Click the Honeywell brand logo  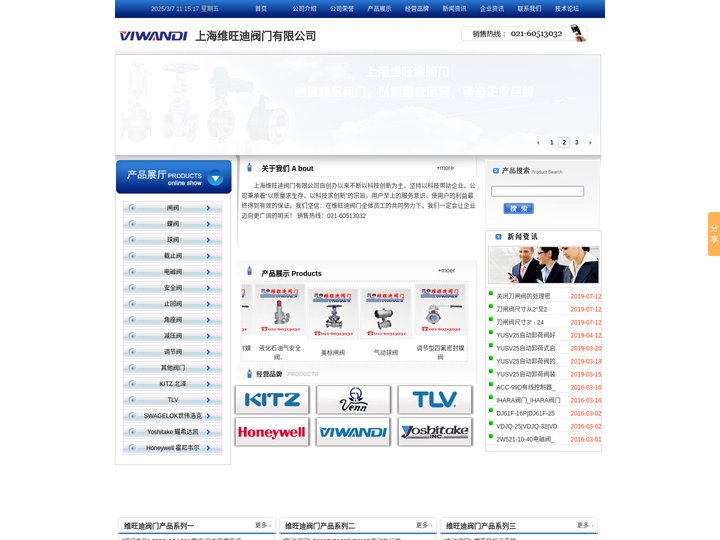coord(271,432)
